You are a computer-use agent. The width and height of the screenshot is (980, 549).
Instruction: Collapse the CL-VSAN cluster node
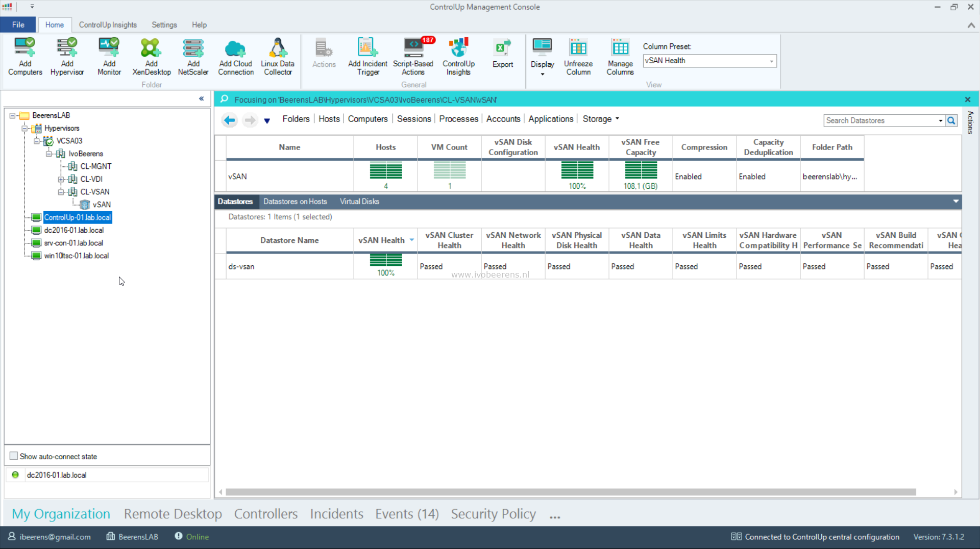(x=61, y=192)
